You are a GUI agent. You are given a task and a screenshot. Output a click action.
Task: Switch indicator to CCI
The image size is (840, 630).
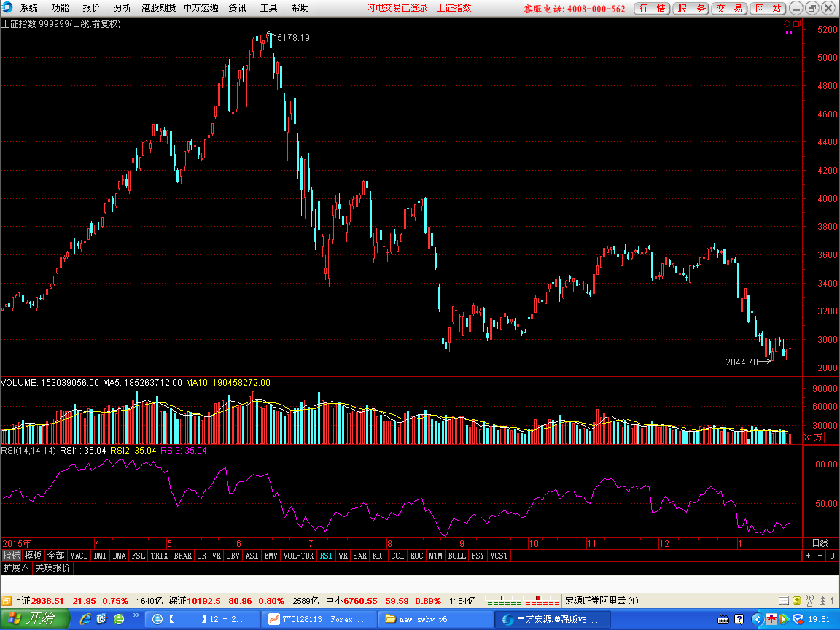(x=397, y=556)
